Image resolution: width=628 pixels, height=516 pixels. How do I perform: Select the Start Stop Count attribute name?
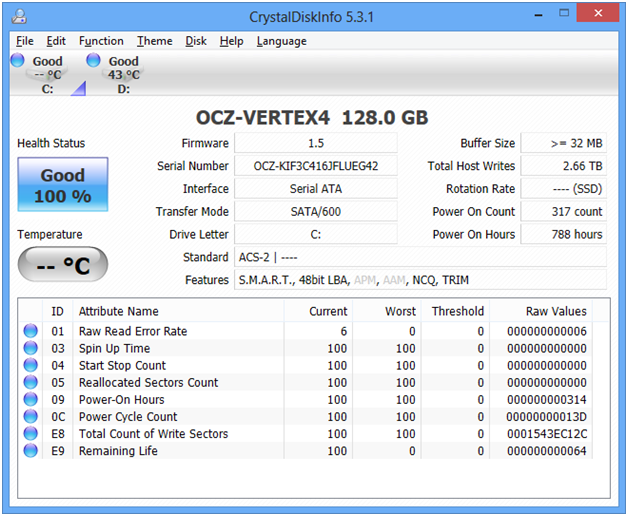pos(122,365)
